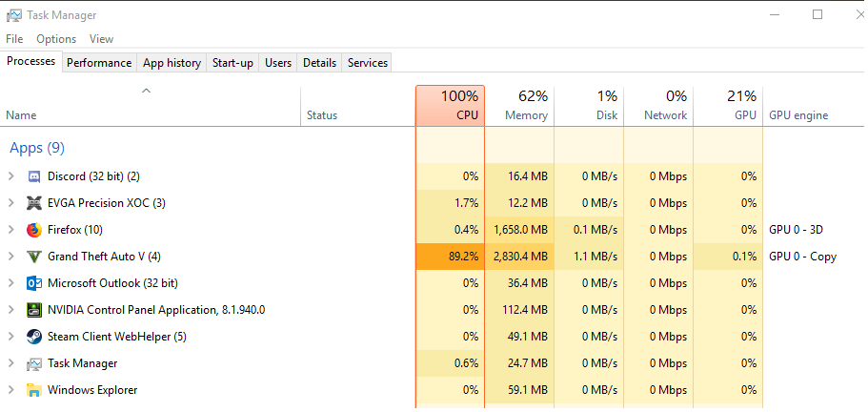Click the Windows Explorer folder icon
This screenshot has height=412, width=868.
click(x=33, y=390)
